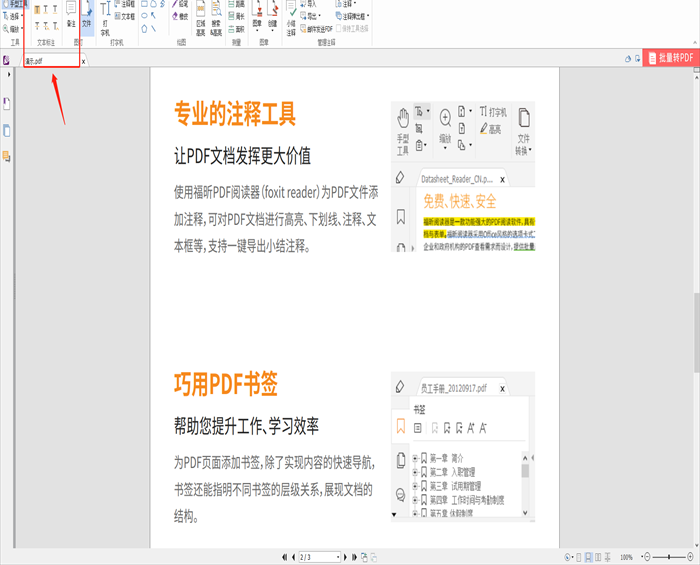Select the 备注 note tool
This screenshot has width=700, height=565.
[x=71, y=15]
